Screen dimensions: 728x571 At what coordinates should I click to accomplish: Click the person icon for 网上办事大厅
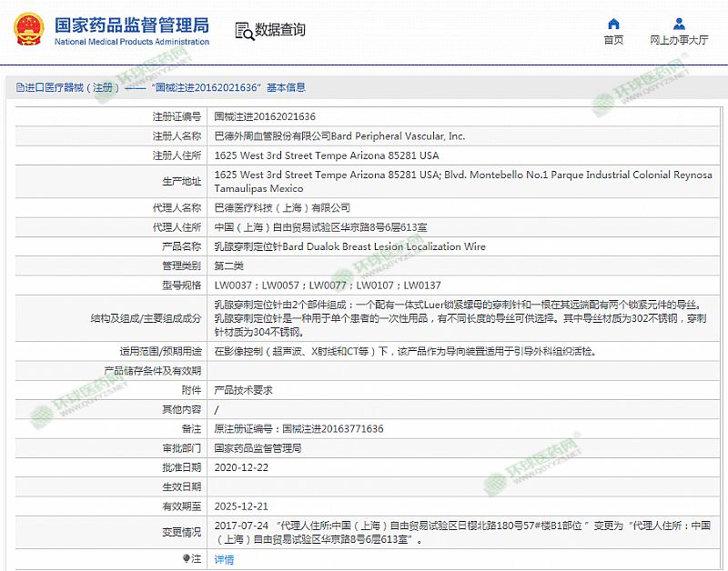pyautogui.click(x=679, y=24)
